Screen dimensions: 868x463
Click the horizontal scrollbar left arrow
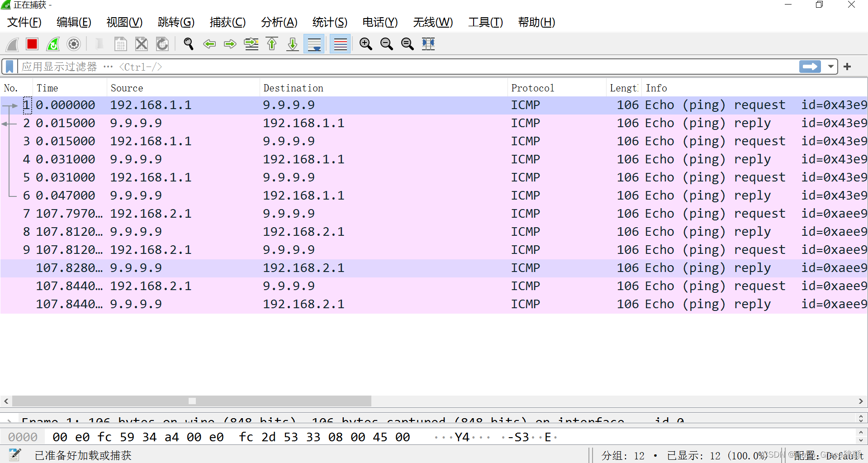click(x=6, y=401)
